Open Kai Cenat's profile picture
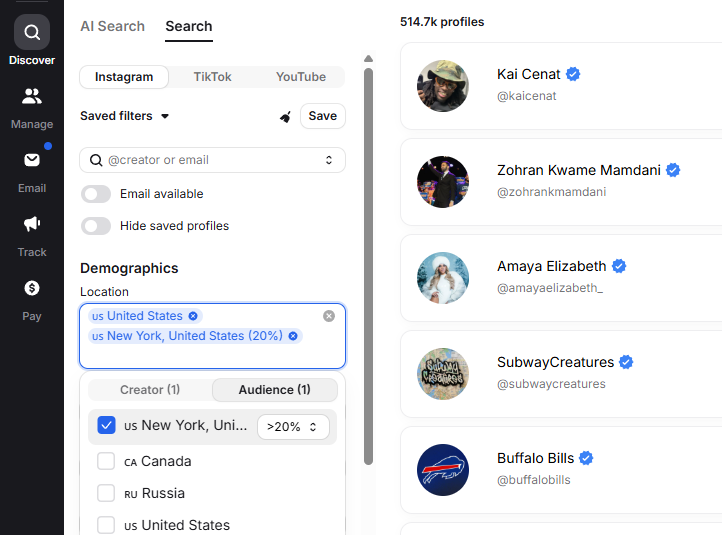The image size is (722, 535). click(443, 86)
